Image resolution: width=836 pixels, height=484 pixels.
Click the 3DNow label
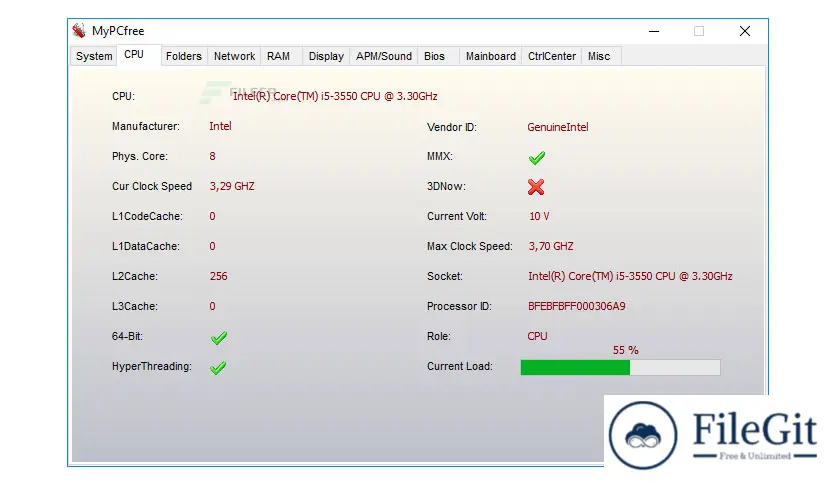pos(446,187)
